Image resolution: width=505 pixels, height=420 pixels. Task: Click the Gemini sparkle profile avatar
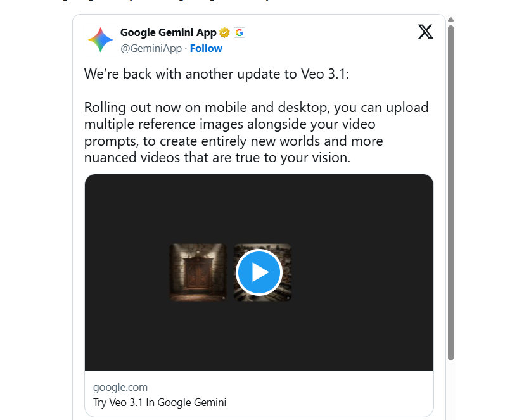101,40
